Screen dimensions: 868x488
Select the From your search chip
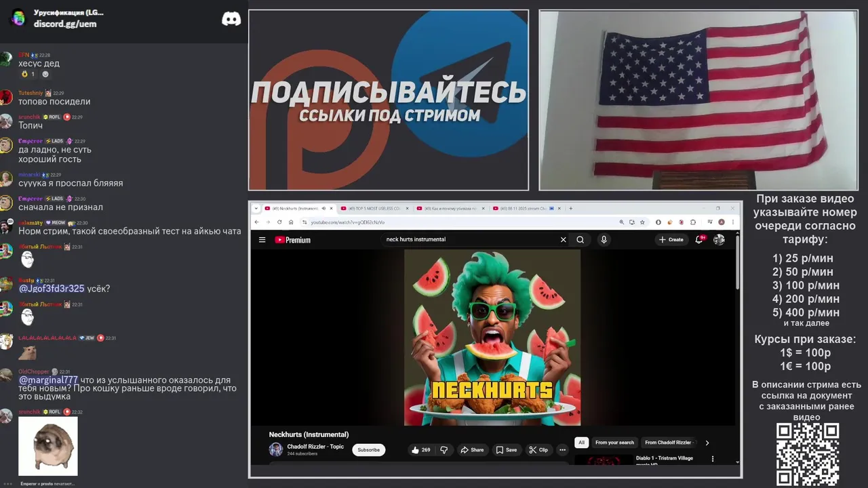click(x=614, y=443)
